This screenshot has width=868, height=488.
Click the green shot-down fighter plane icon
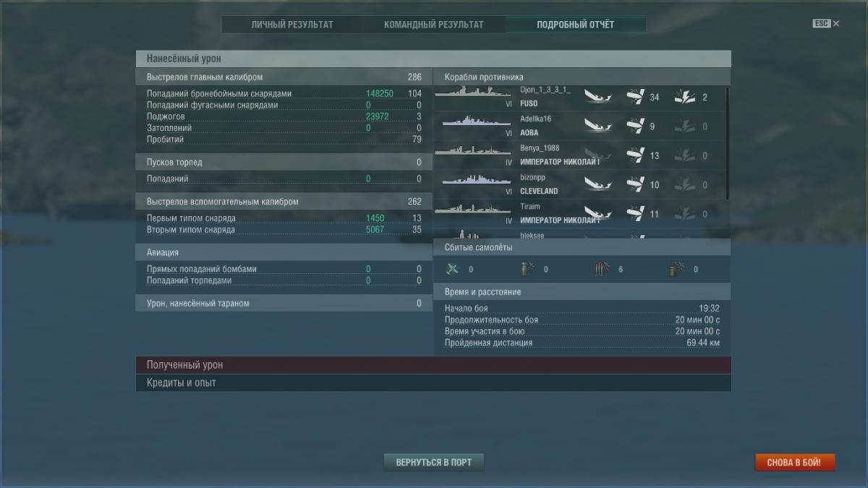click(453, 270)
